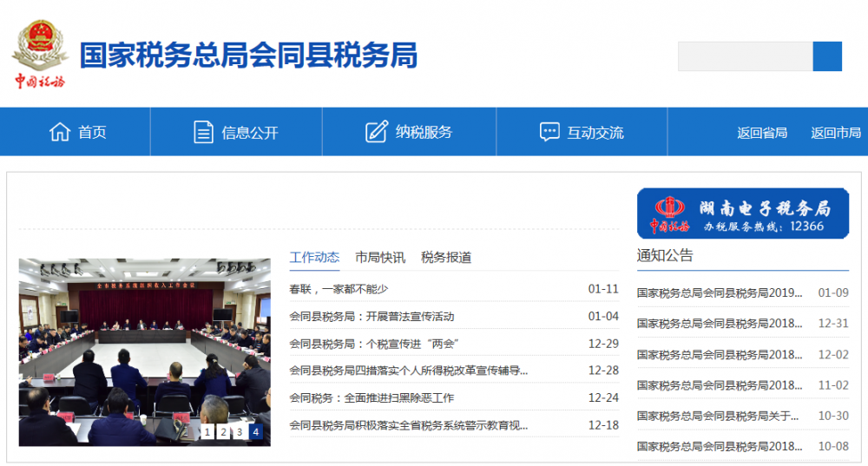Select slideshow page 1
Image resolution: width=868 pixels, height=466 pixels.
click(x=207, y=431)
